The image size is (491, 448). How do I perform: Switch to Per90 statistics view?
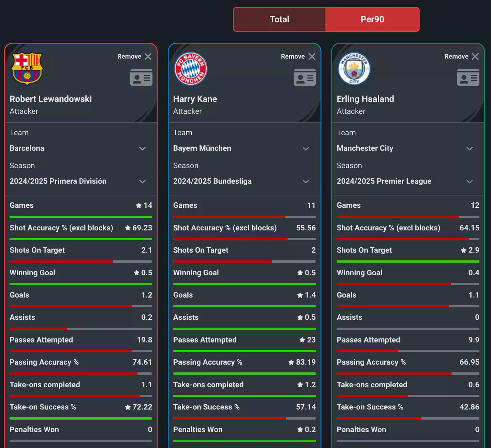click(372, 19)
